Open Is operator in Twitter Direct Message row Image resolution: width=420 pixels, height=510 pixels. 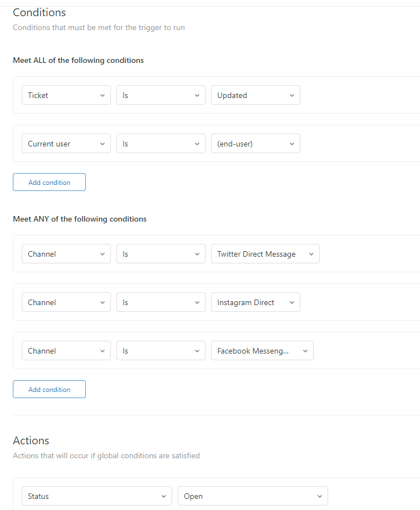[x=160, y=254]
